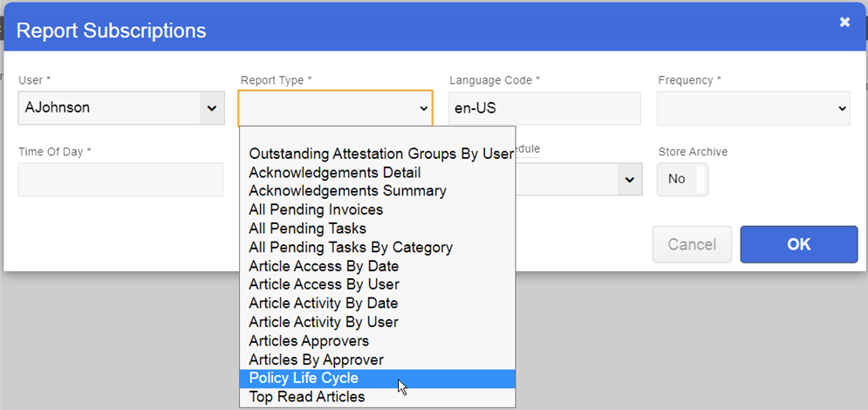The height and width of the screenshot is (410, 868).
Task: Close the Report Subscriptions dialog
Action: coord(844,23)
